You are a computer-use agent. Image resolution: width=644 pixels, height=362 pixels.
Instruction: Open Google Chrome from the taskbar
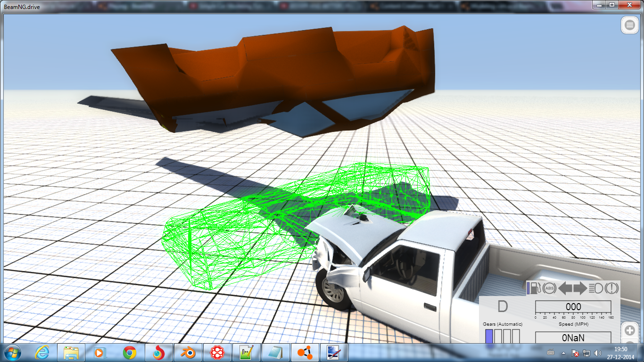point(130,352)
